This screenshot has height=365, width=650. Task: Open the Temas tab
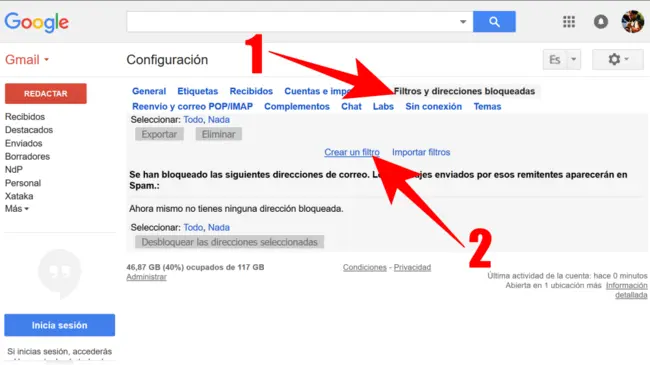487,107
